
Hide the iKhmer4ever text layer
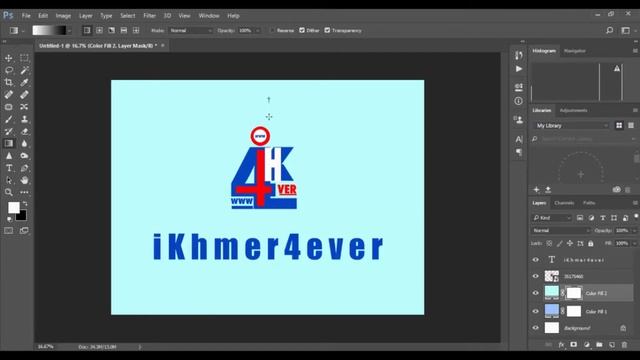[536, 260]
